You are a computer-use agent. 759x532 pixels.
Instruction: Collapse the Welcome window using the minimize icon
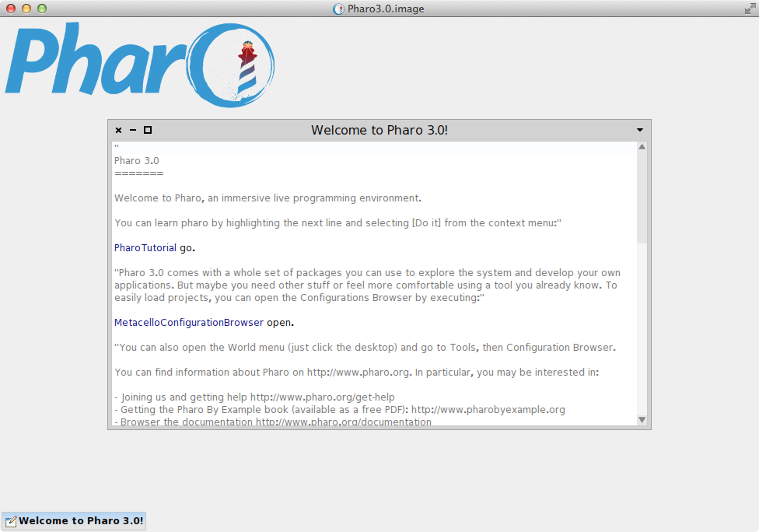tap(132, 130)
